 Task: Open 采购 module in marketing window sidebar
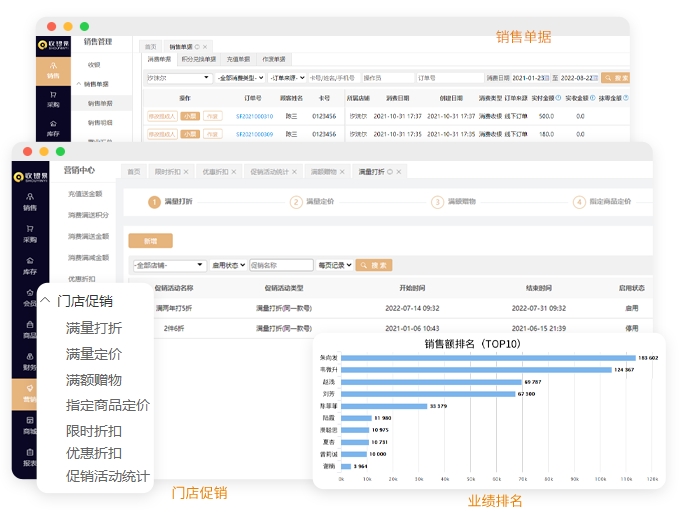pos(30,234)
